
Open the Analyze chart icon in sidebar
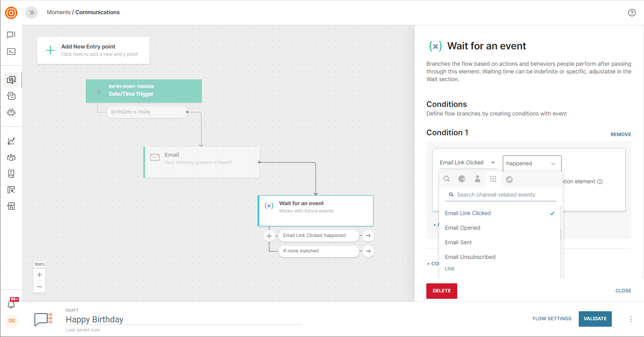11,141
